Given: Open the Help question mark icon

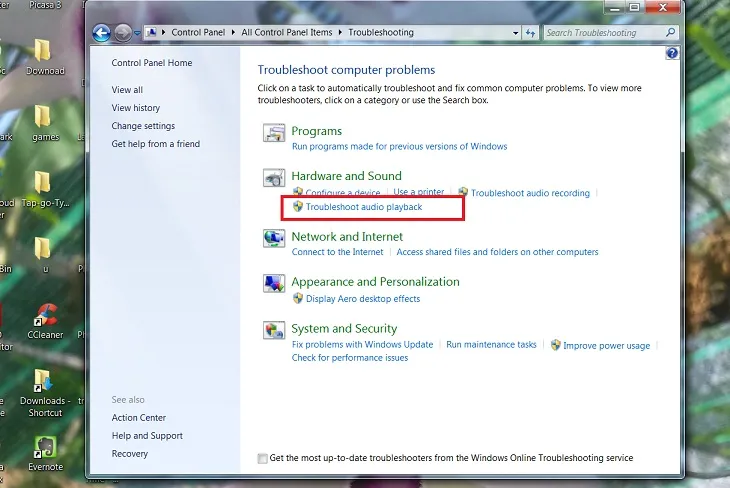Looking at the screenshot, I should click(x=672, y=53).
